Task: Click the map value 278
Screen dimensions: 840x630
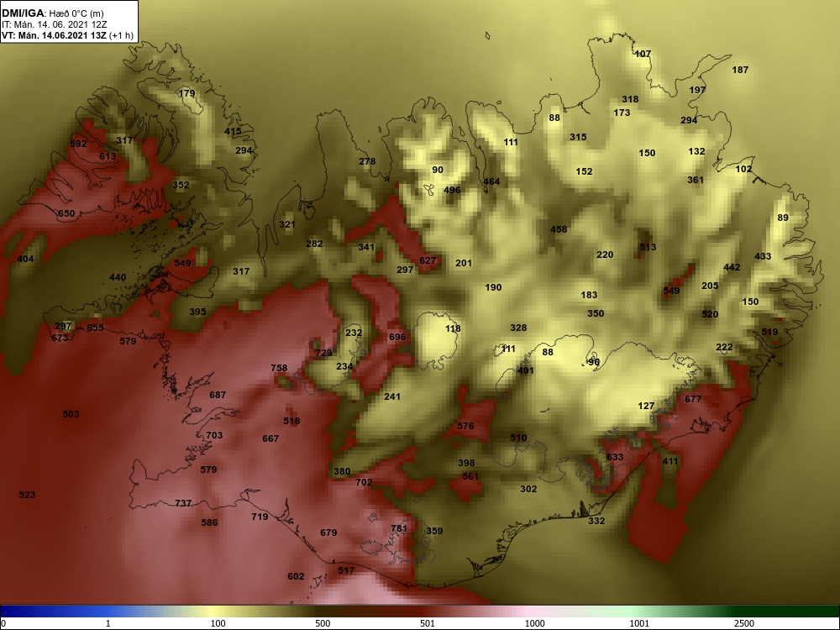Action: 367,161
